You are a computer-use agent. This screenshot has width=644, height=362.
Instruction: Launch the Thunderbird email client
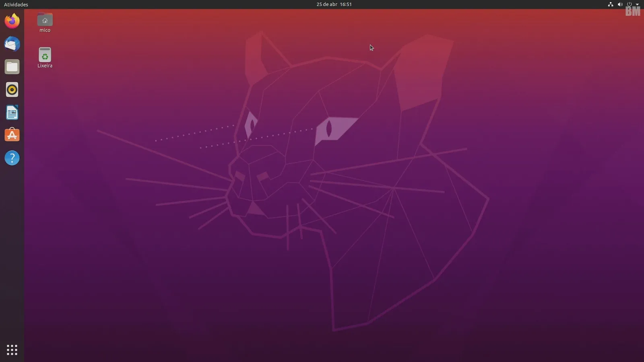(12, 44)
